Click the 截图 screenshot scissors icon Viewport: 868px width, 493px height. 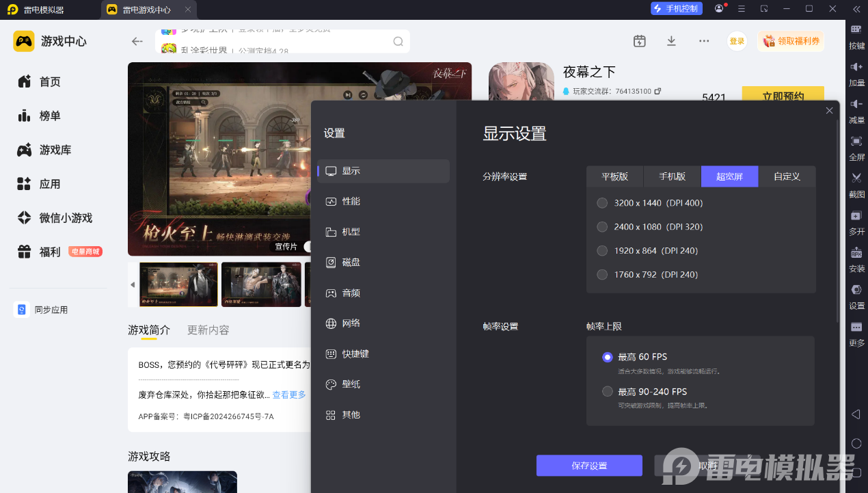(x=856, y=178)
